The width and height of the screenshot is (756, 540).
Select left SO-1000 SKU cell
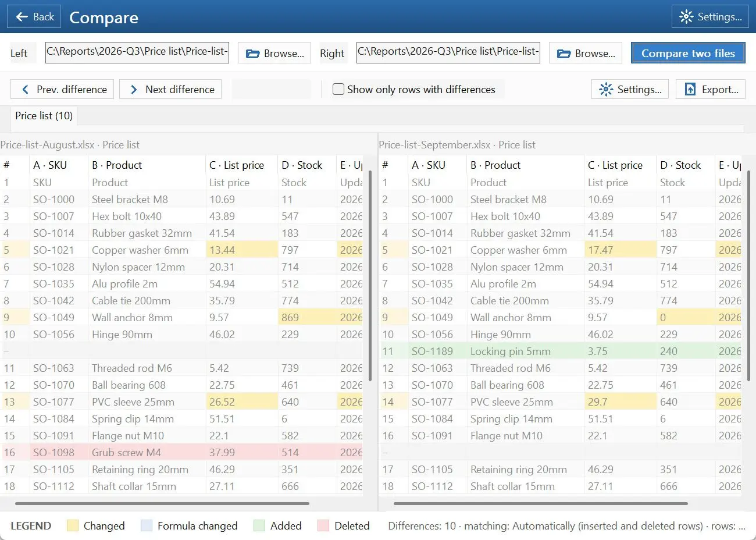click(59, 199)
